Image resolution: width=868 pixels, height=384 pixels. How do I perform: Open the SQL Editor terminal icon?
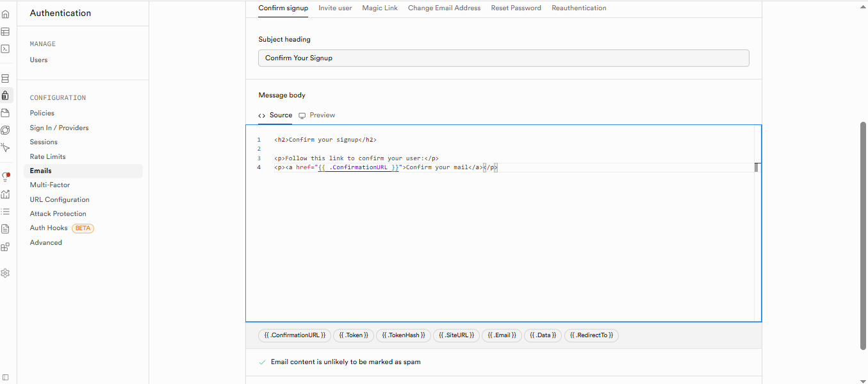(5, 49)
